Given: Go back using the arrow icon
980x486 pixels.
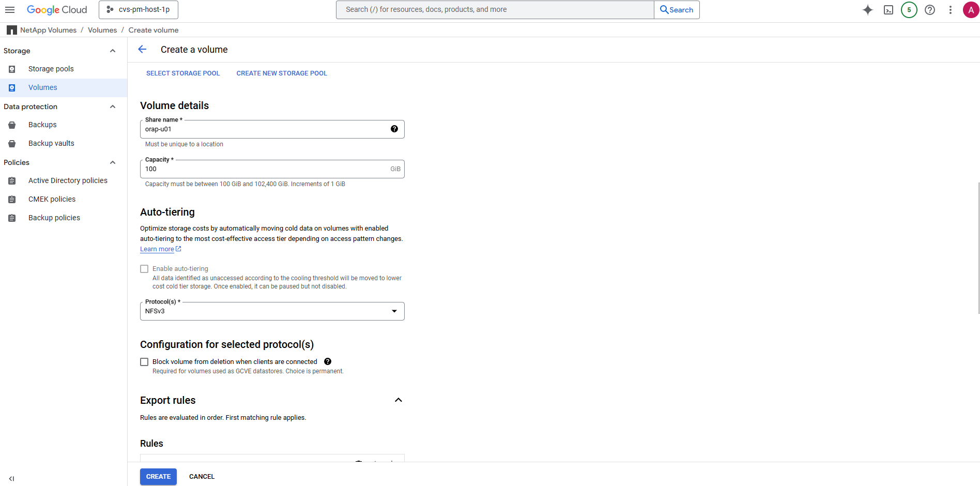Looking at the screenshot, I should pyautogui.click(x=143, y=50).
